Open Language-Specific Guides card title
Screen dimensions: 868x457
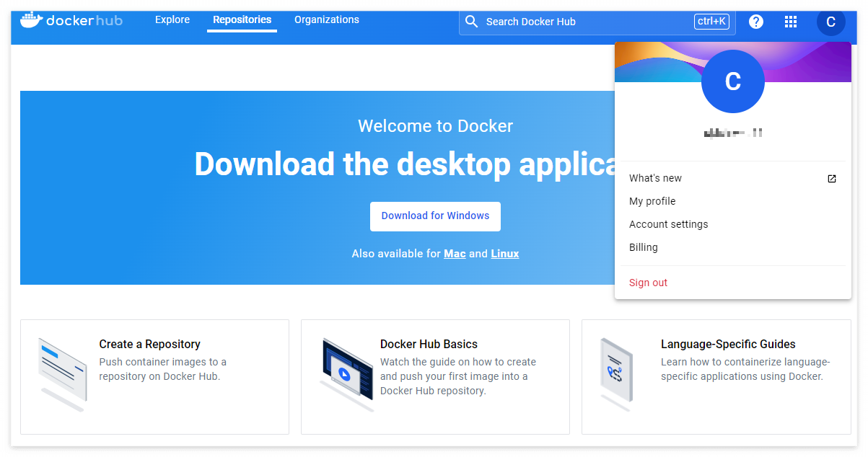[x=728, y=345]
